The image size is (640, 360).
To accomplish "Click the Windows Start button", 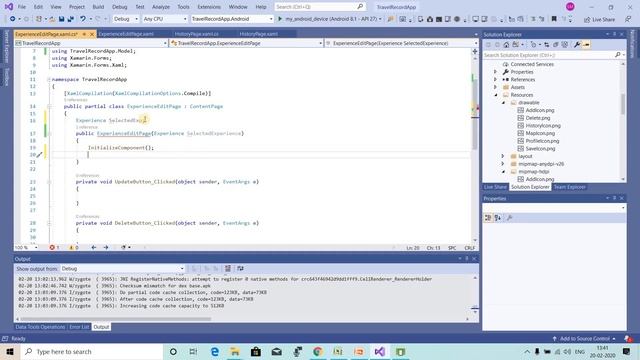I will (10, 351).
